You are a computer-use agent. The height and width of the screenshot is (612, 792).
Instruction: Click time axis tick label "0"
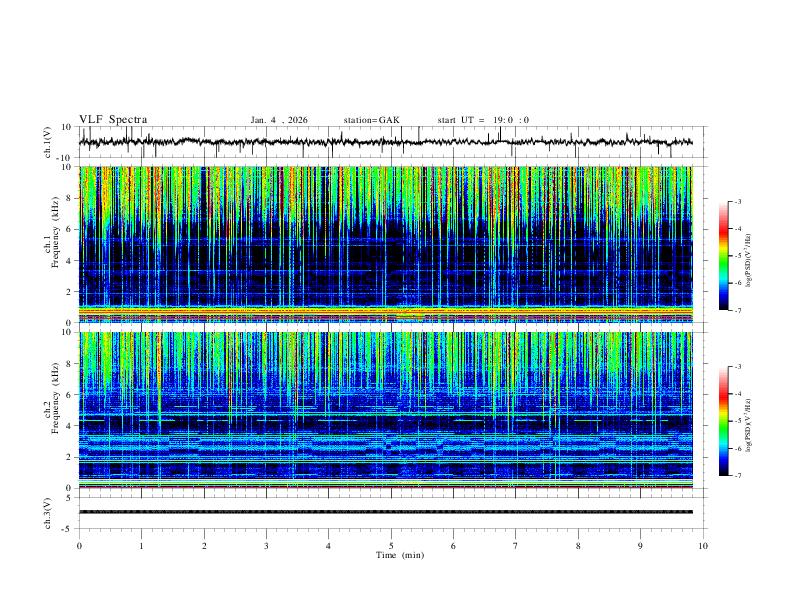tap(79, 546)
